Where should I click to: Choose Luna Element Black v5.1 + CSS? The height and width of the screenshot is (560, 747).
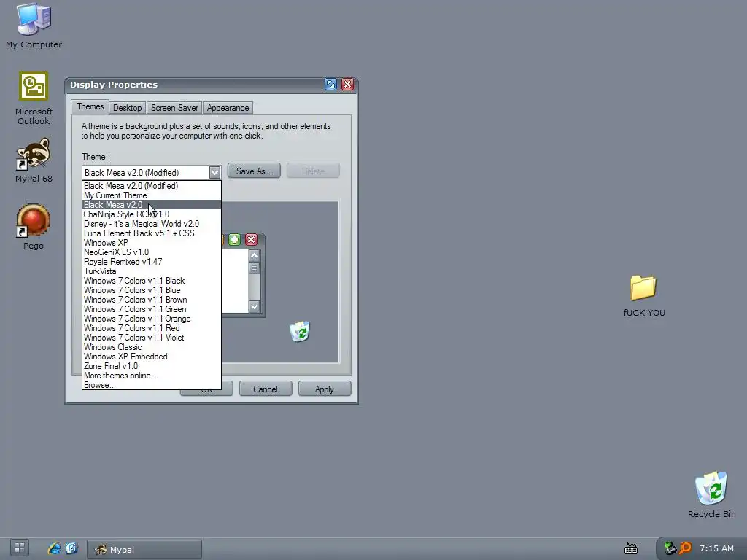pos(152,233)
